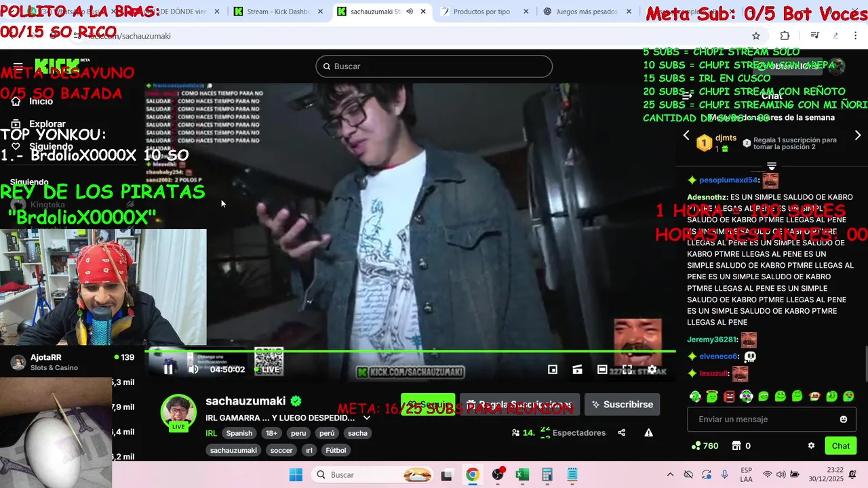Screen dimensions: 868x488
Task: Open Explorar in sidebar
Action: coord(39,124)
